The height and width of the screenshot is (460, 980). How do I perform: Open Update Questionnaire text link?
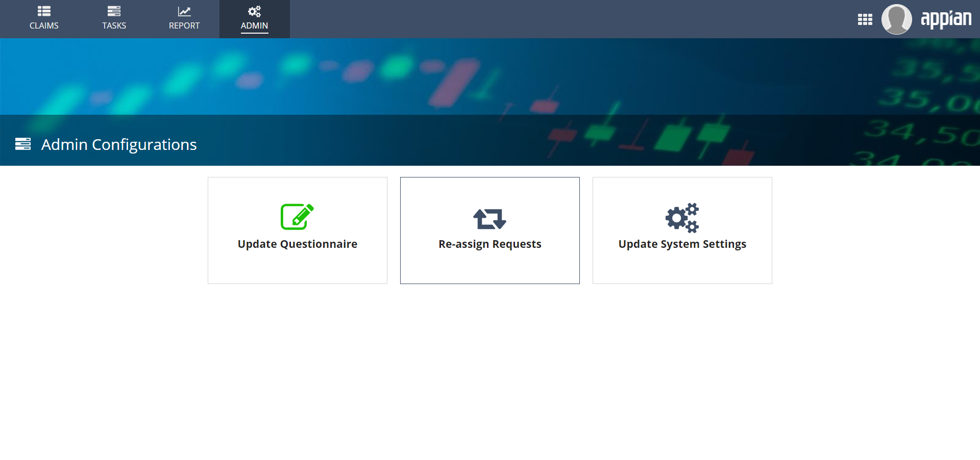297,244
